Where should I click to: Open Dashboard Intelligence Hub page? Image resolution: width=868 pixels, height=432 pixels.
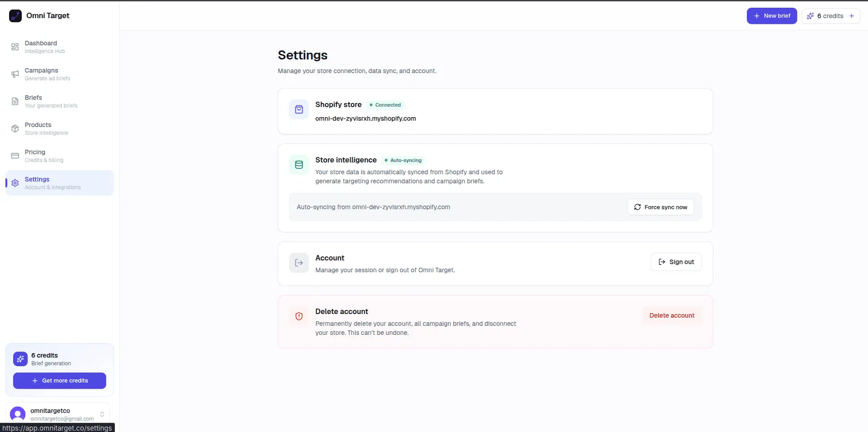(59, 47)
